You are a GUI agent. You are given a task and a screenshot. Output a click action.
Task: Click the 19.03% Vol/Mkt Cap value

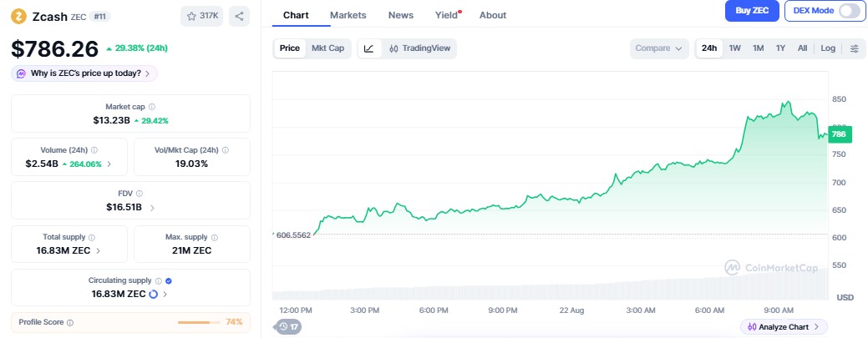[x=192, y=164]
